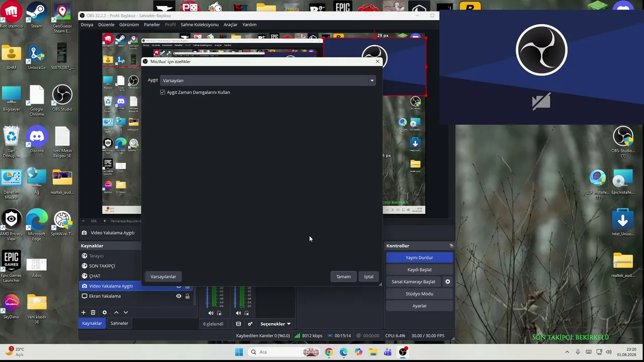Open the Düzenle menu
The image size is (644, 362).
tap(106, 25)
